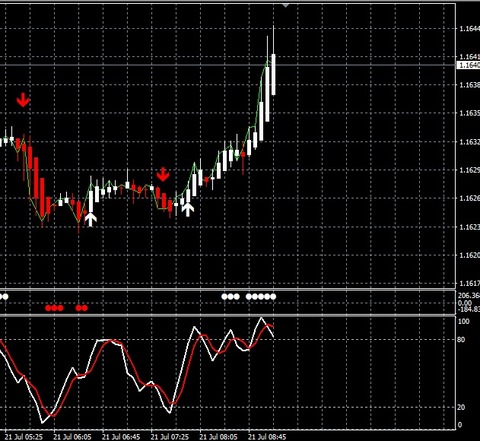Click the 1.1635 price scale label
Image resolution: width=480 pixels, height=441 pixels.
(470, 113)
